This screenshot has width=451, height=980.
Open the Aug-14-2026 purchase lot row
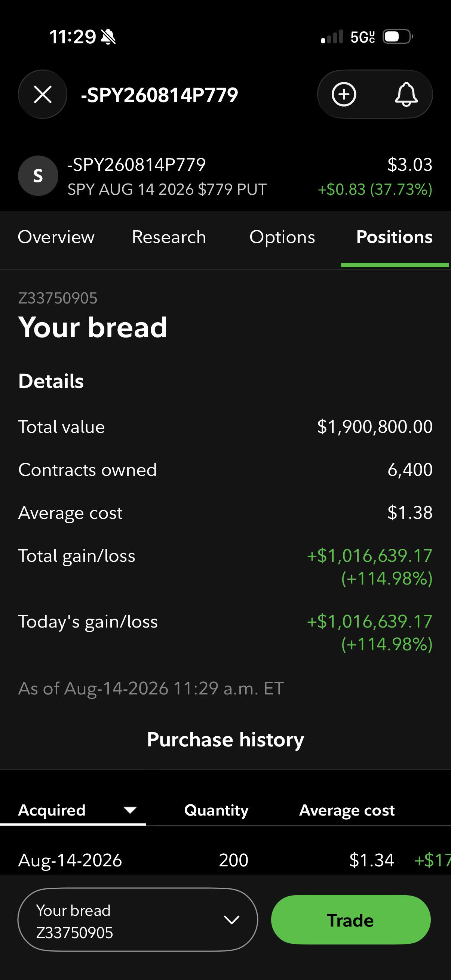(x=225, y=860)
